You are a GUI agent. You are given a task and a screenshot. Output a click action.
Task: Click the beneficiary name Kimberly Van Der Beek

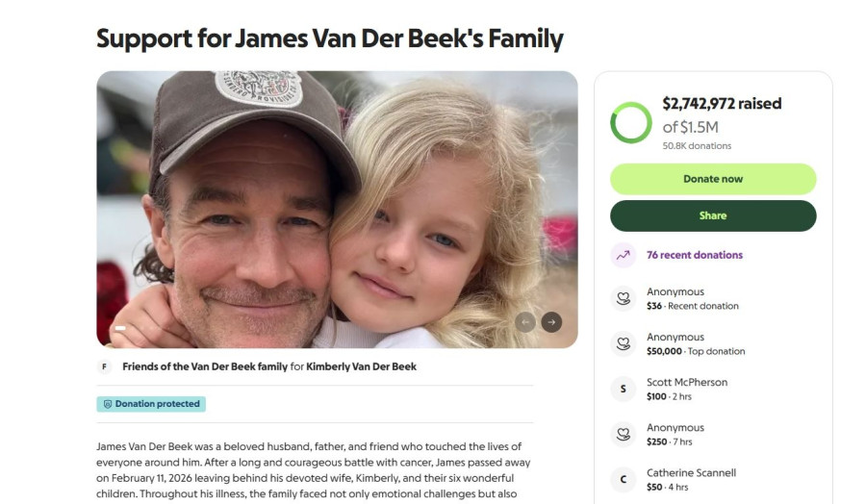(x=361, y=366)
